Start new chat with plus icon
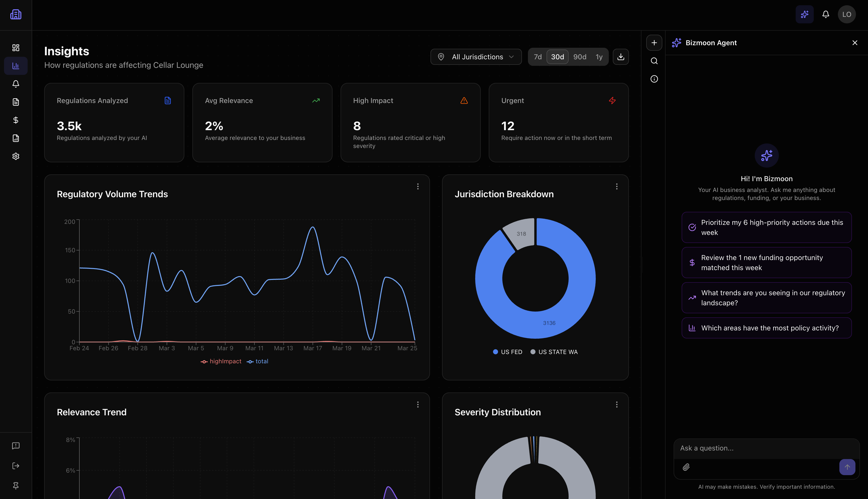Image resolution: width=868 pixels, height=499 pixels. (654, 43)
